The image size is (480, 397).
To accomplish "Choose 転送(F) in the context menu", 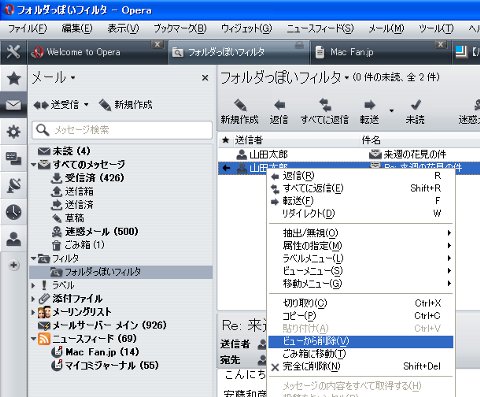I will point(361,201).
